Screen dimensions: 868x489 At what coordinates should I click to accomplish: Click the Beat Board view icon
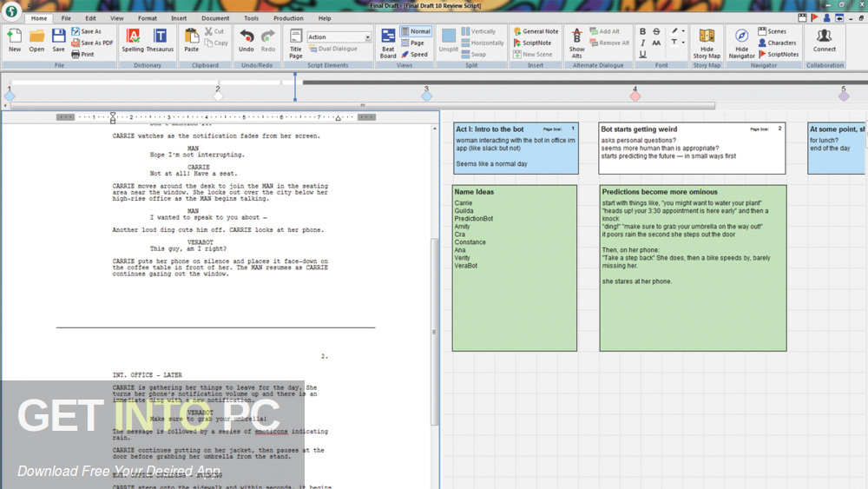tap(388, 40)
